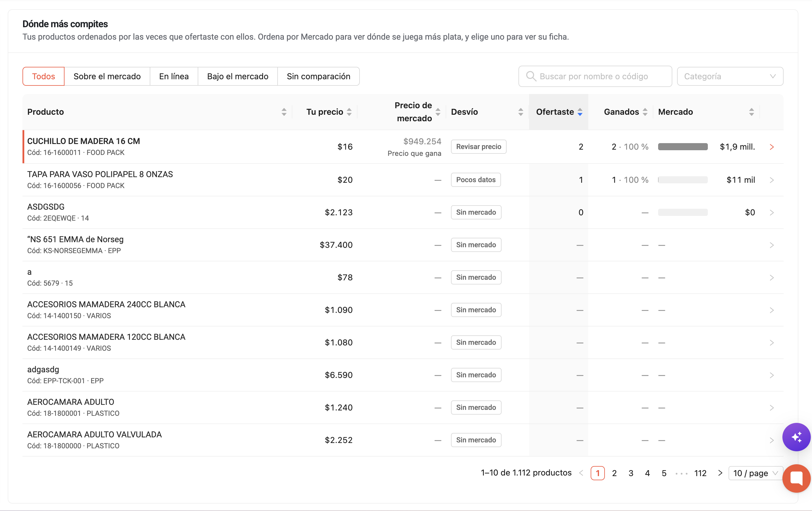Click the adgasdg product name
This screenshot has width=812, height=511.
(43, 369)
